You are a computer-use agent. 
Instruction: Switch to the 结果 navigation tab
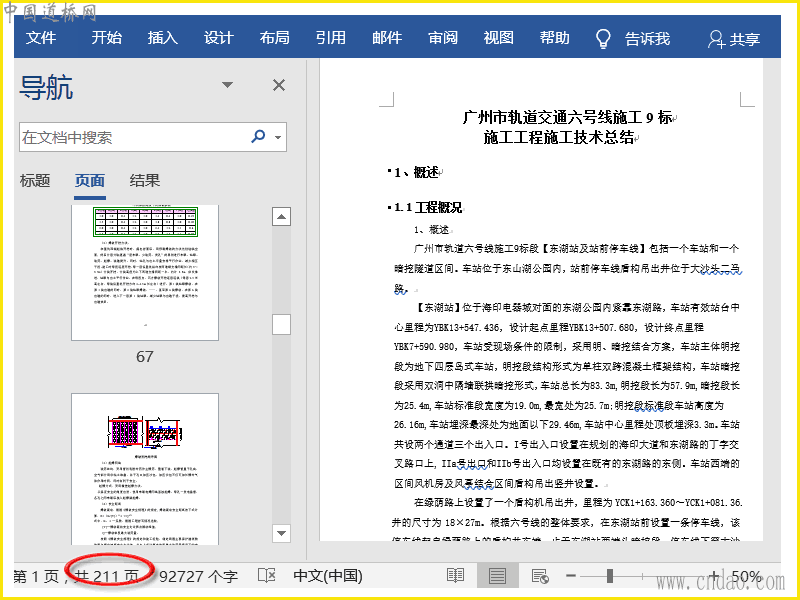pyautogui.click(x=145, y=181)
